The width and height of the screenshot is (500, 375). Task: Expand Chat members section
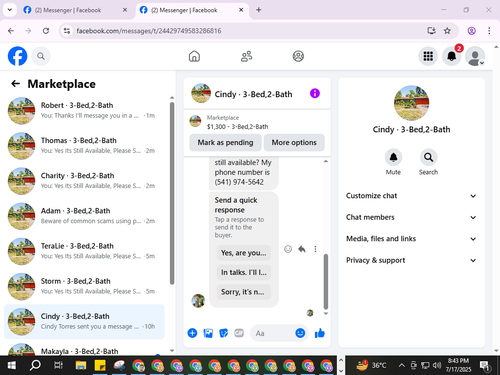(411, 217)
